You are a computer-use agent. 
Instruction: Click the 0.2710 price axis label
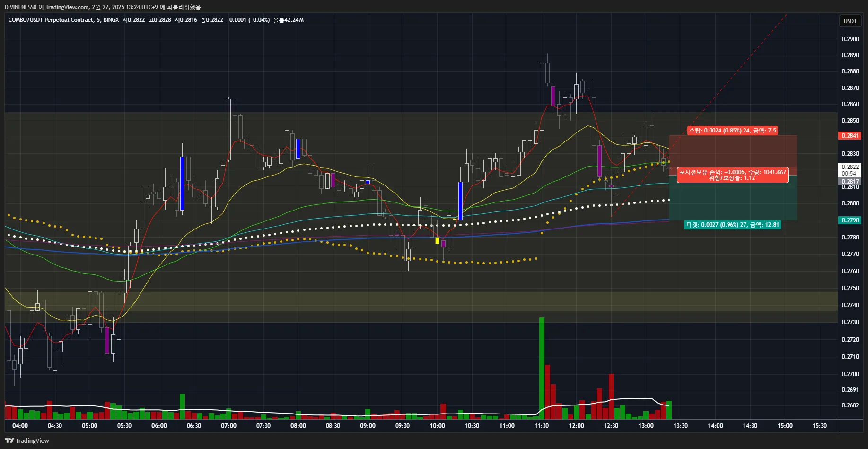click(x=850, y=357)
